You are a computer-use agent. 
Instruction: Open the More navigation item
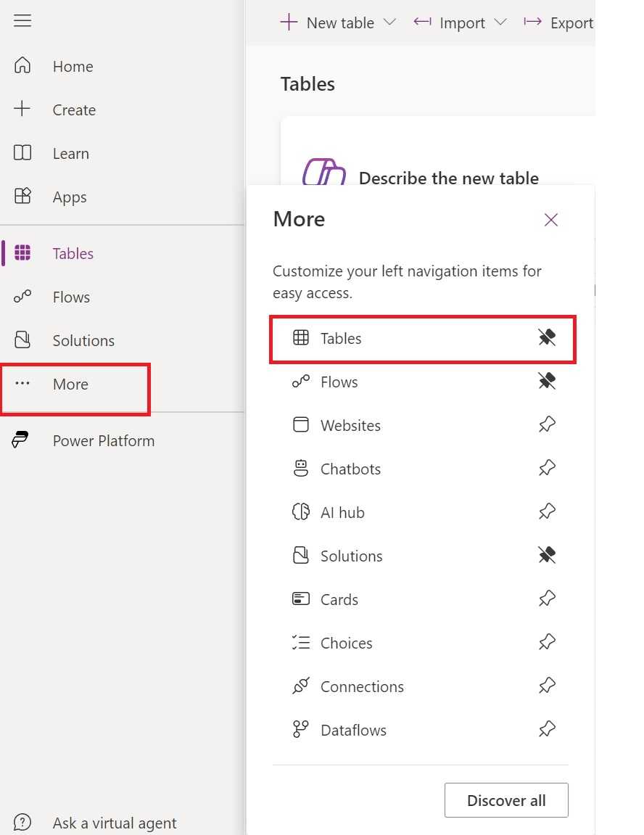click(x=70, y=384)
